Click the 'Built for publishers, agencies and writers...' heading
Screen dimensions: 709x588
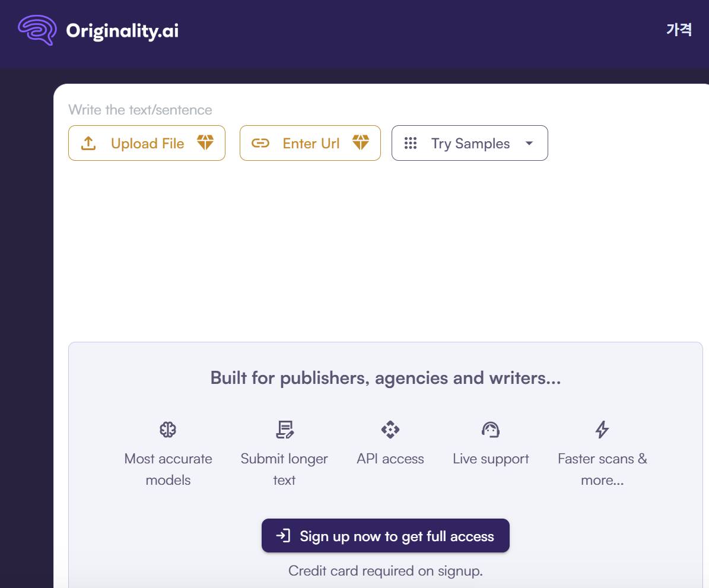386,378
